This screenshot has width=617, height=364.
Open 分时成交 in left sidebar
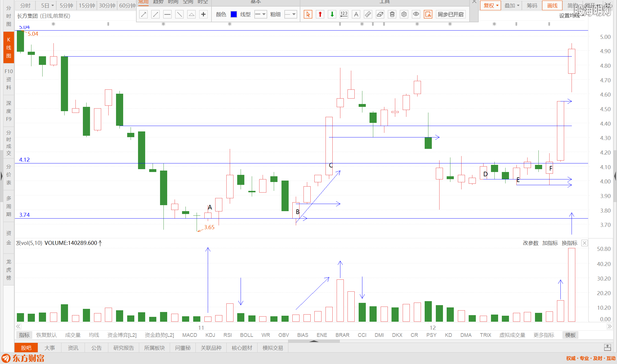click(x=9, y=143)
